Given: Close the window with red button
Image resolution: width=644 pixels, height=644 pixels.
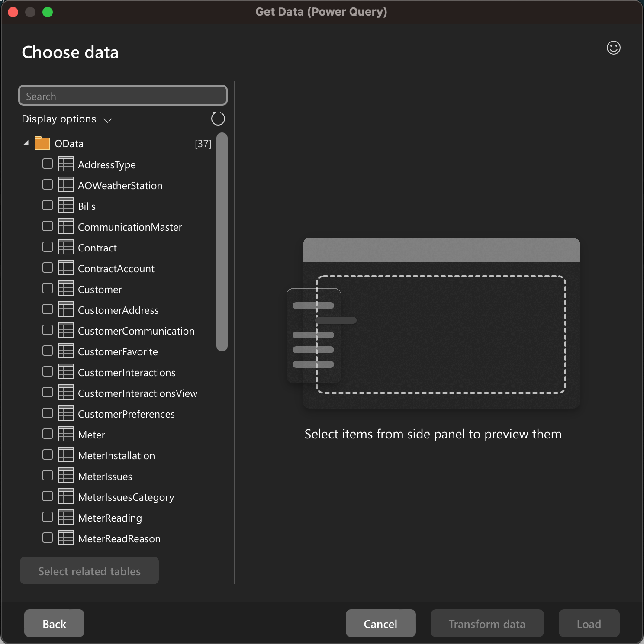Looking at the screenshot, I should [13, 12].
